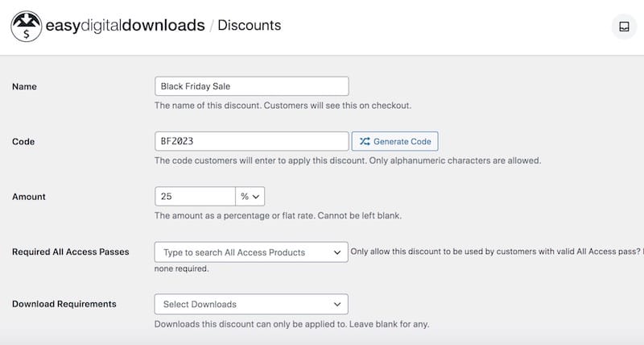
Task: Click the chevron in All Access Products box
Action: point(337,252)
